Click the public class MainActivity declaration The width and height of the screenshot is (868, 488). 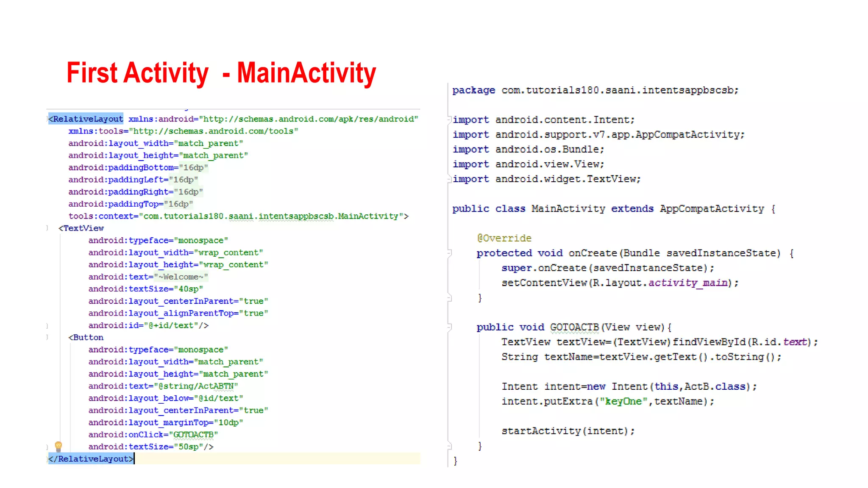614,209
